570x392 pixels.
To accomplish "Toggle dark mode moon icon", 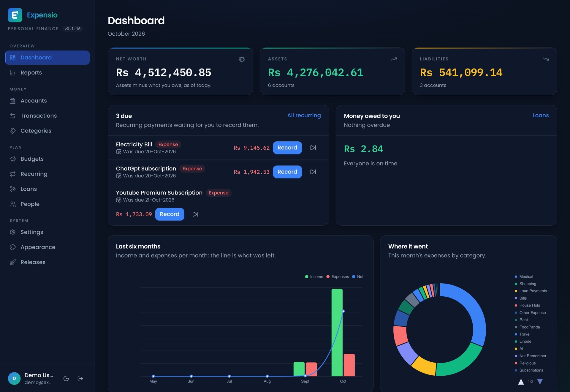I will [x=66, y=378].
